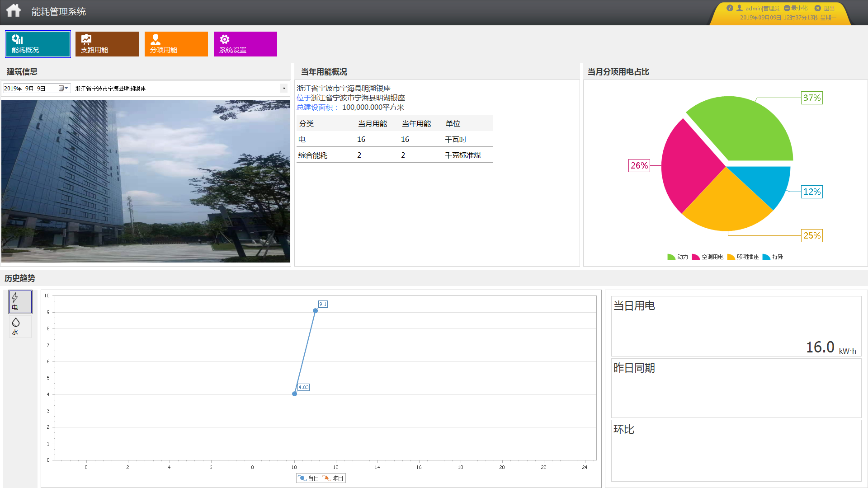Click the 特殊 legend icon
Screen dimensions: 868x488
[766, 257]
